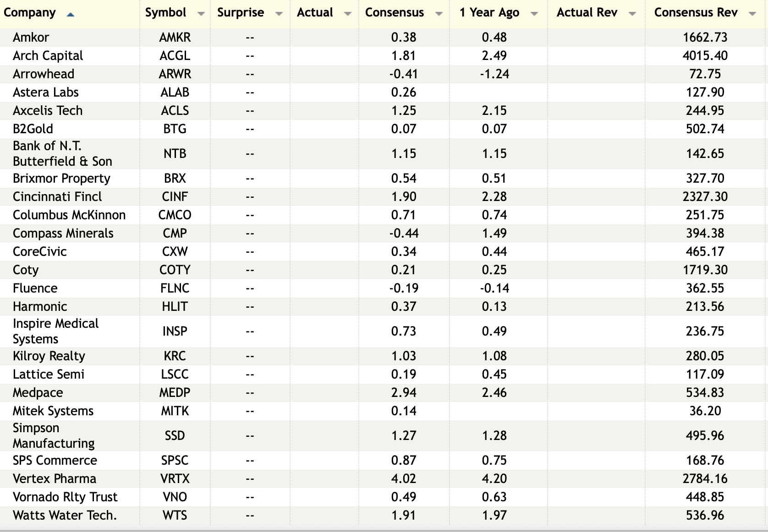The width and height of the screenshot is (768, 532).
Task: Click the Coty company name
Action: pyautogui.click(x=26, y=270)
